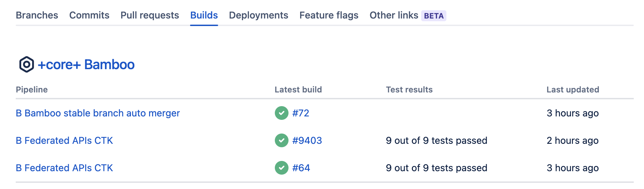Open the Branches tab
644x189 pixels.
(37, 15)
